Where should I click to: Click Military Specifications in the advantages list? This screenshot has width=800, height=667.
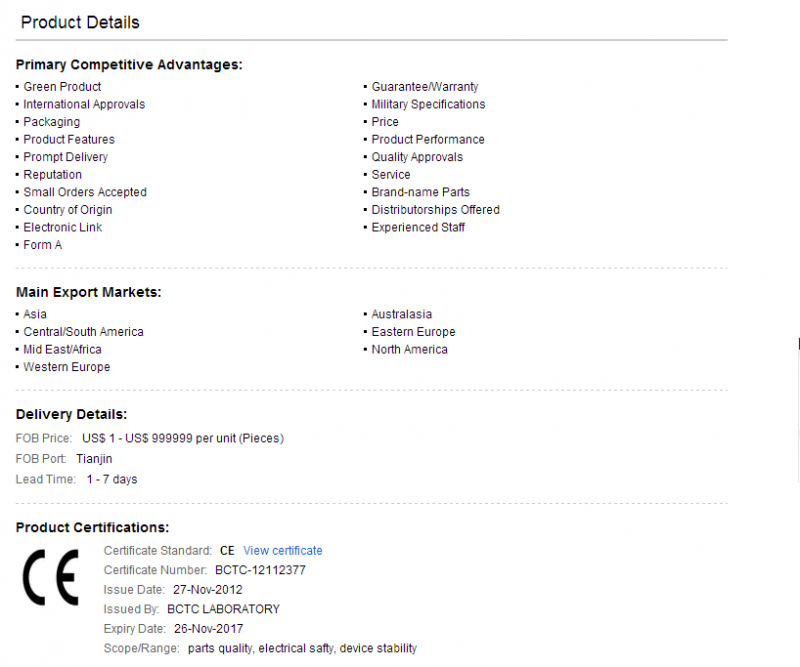pyautogui.click(x=428, y=104)
